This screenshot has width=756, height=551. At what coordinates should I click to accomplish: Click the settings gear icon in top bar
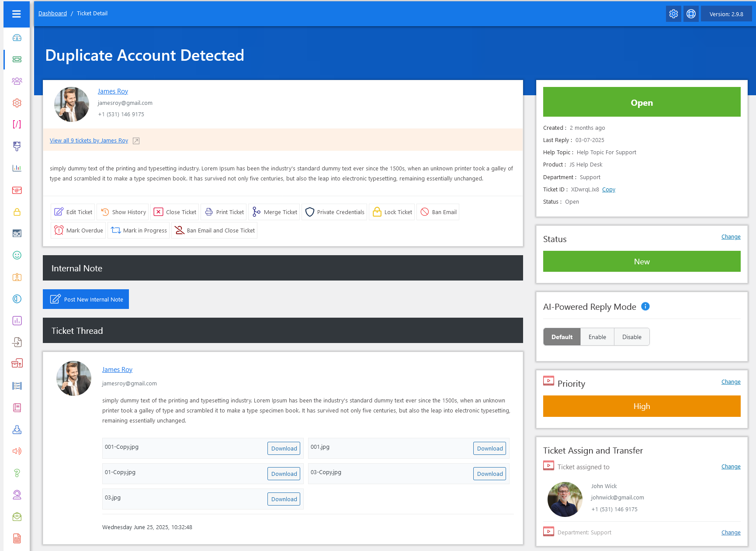673,14
